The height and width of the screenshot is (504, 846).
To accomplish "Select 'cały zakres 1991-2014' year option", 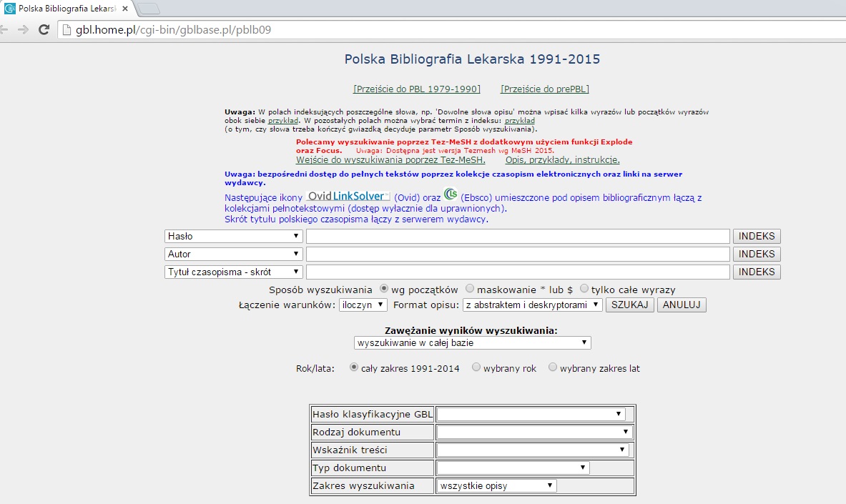I will tap(353, 367).
